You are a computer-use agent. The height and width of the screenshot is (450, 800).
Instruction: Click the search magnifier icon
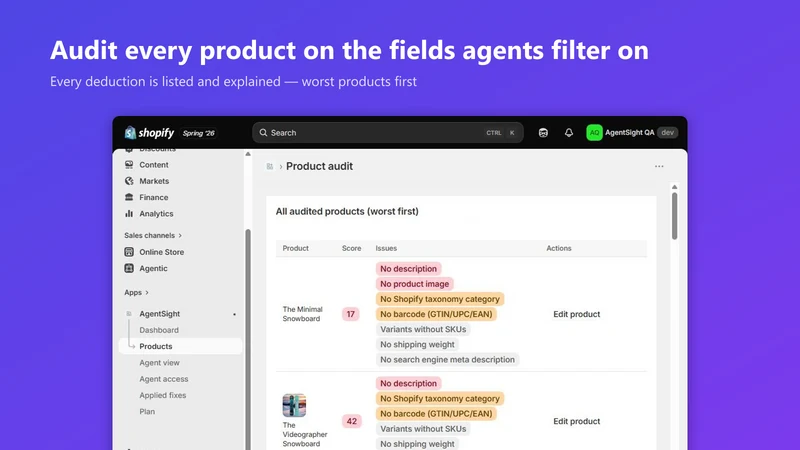(263, 133)
